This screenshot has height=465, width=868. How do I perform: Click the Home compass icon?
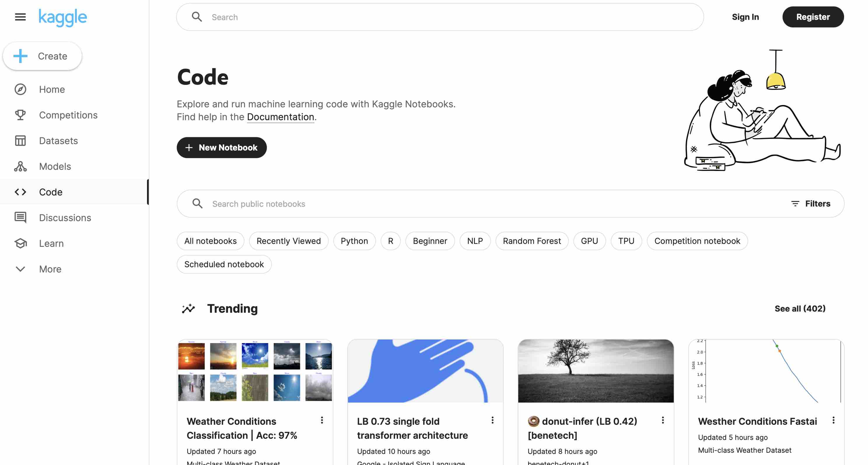click(20, 89)
